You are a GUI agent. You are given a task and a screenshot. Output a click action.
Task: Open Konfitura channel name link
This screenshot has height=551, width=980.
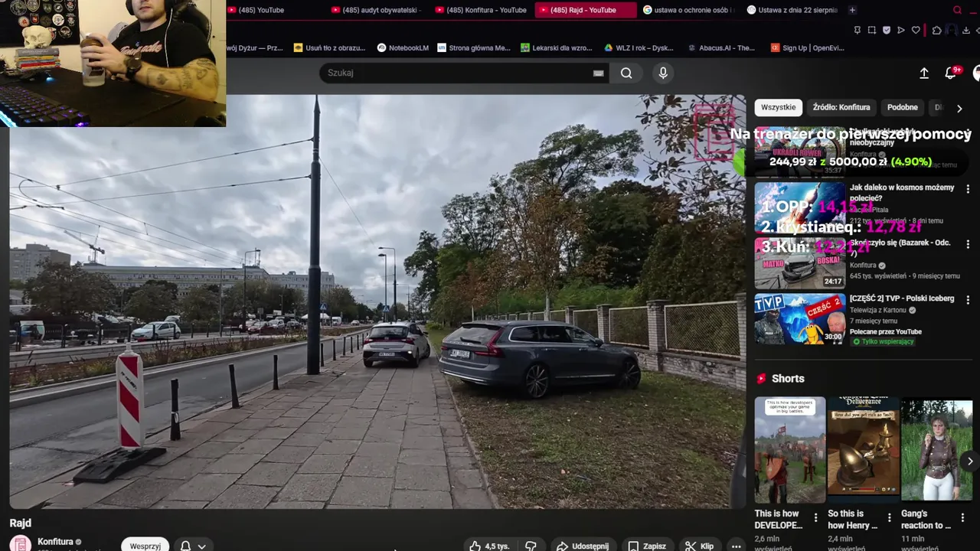55,542
